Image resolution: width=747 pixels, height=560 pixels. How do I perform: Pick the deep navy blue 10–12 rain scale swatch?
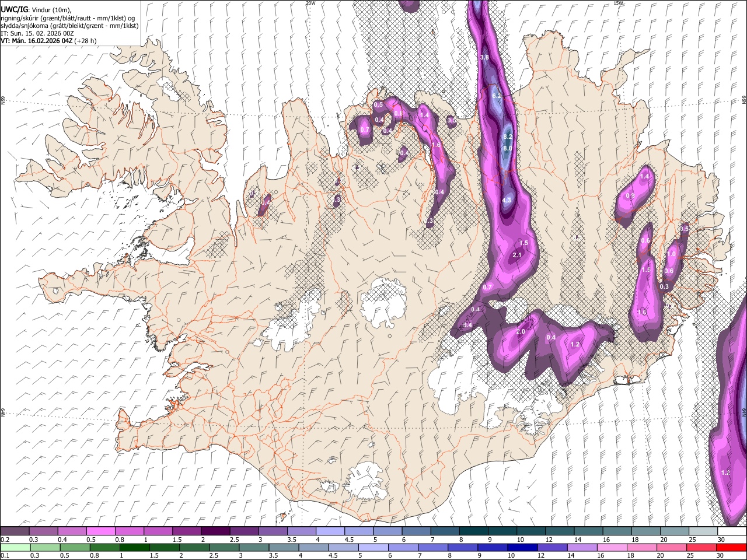[522, 547]
